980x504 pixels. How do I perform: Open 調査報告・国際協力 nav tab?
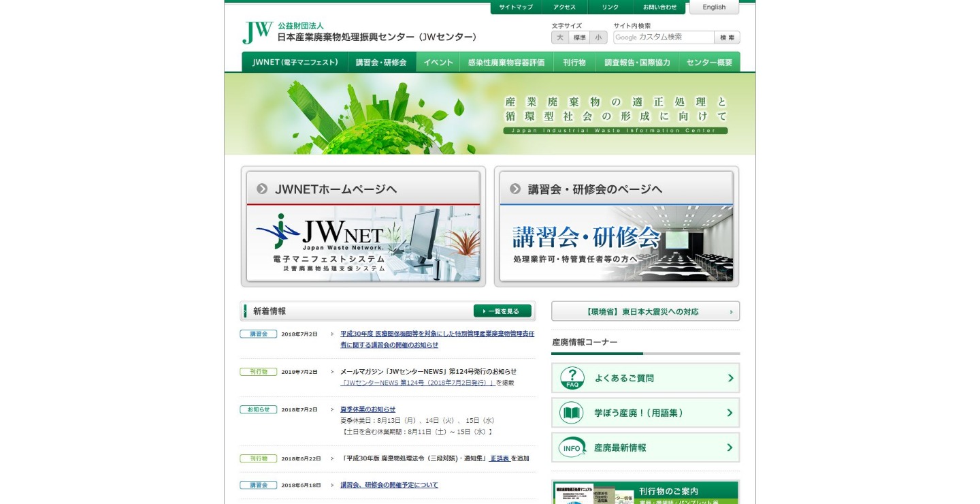637,62
